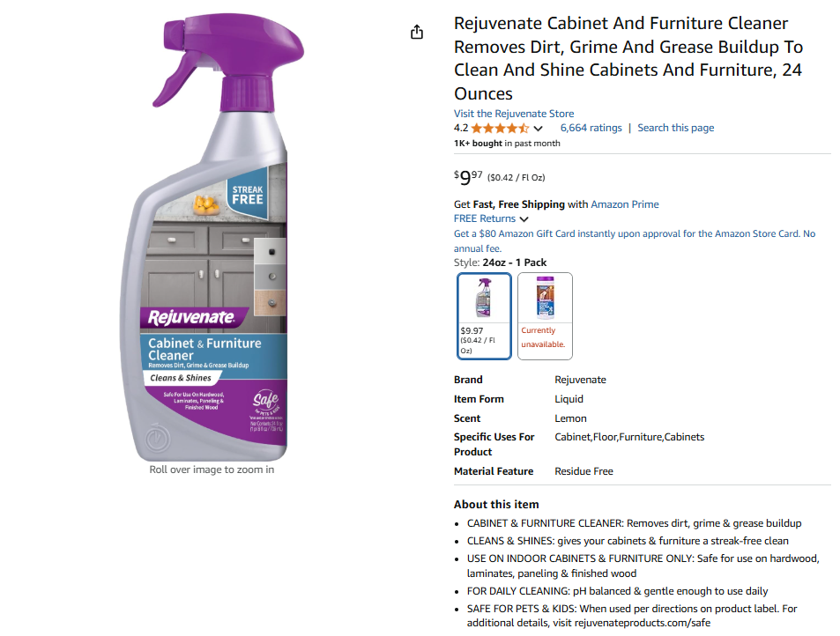Click the wipes canister thumbnail image
This screenshot has width=840, height=636.
click(x=545, y=298)
